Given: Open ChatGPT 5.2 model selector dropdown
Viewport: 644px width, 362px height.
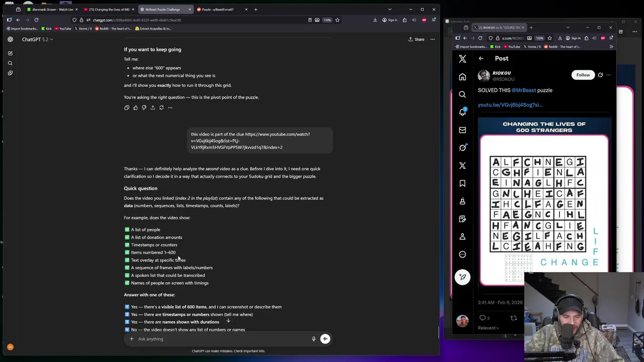Looking at the screenshot, I should click(x=37, y=39).
